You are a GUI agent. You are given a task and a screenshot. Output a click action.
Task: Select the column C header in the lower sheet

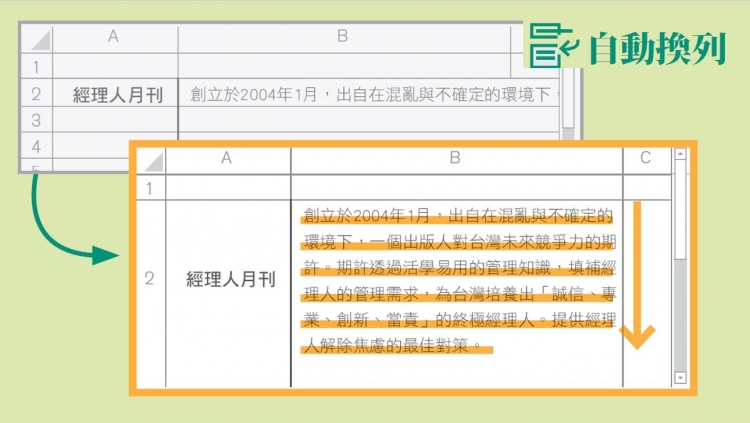point(645,158)
